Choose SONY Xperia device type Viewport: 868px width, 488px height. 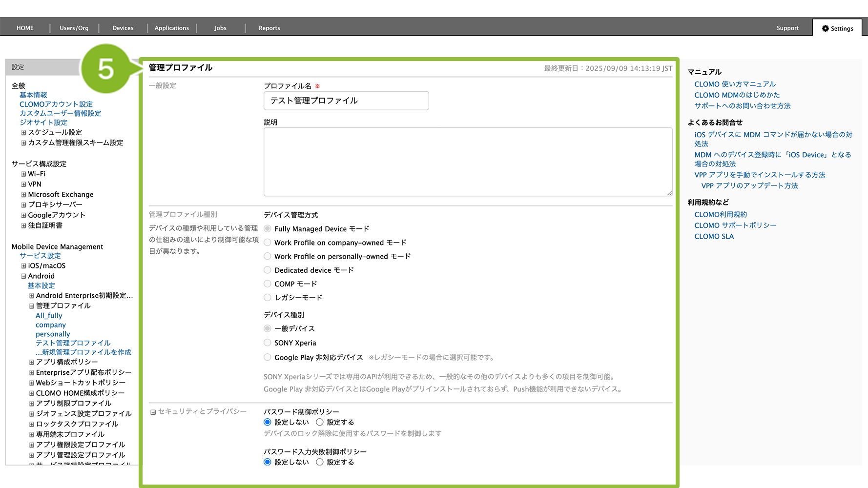click(268, 343)
